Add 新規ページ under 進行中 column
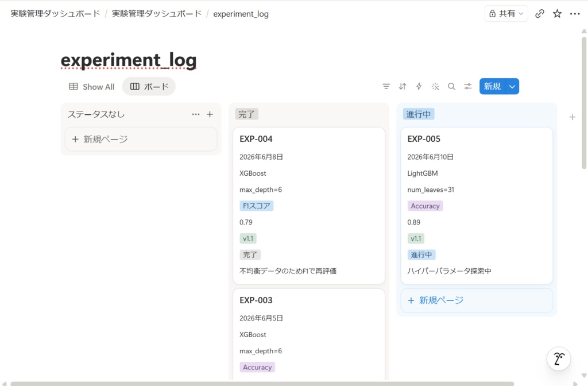Screen dimensions: 588x386 [477, 300]
